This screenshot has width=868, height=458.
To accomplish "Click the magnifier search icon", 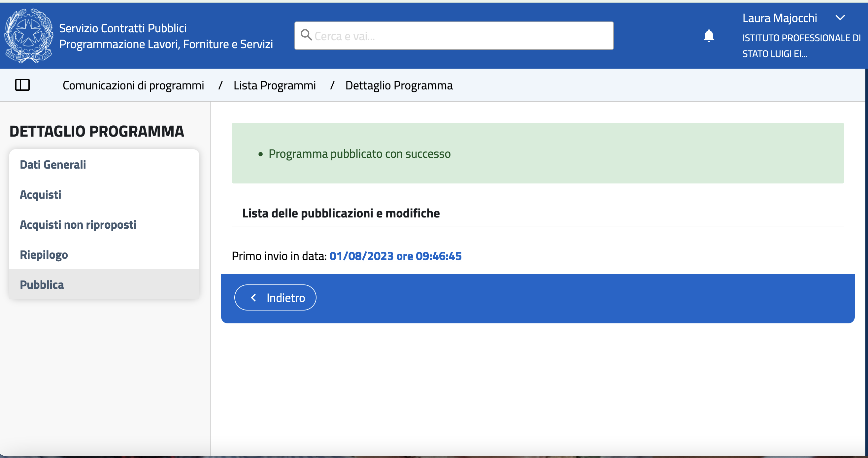I will (306, 35).
